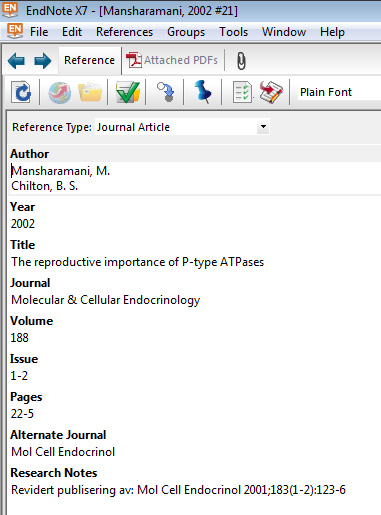Go to next reference with right arrow

[43, 61]
